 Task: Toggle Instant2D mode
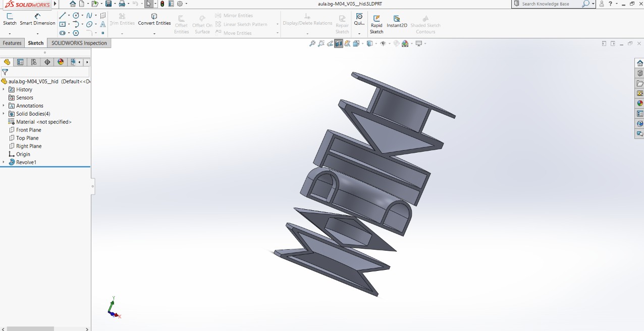(x=397, y=21)
